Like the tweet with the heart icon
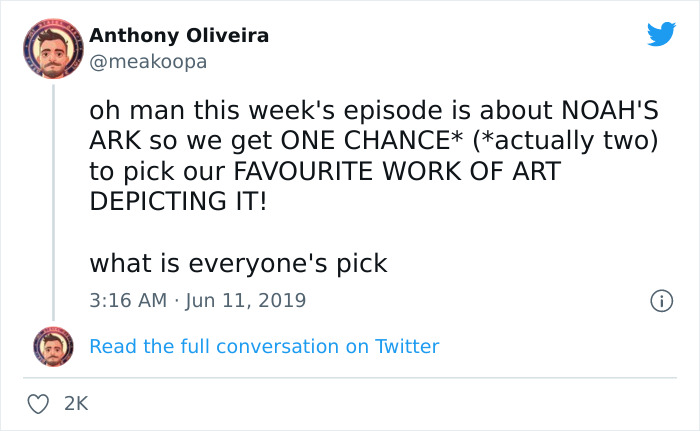The height and width of the screenshot is (431, 700). click(x=40, y=403)
